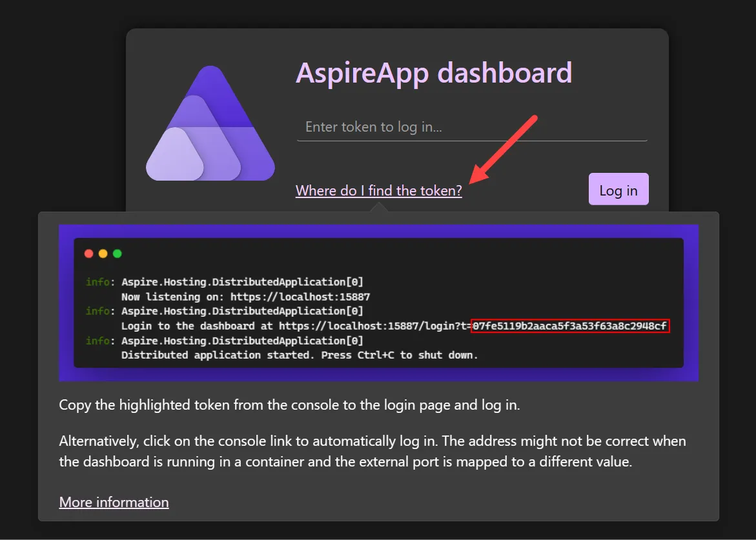Open the More information link
Screen dimensions: 756x540
(114, 502)
